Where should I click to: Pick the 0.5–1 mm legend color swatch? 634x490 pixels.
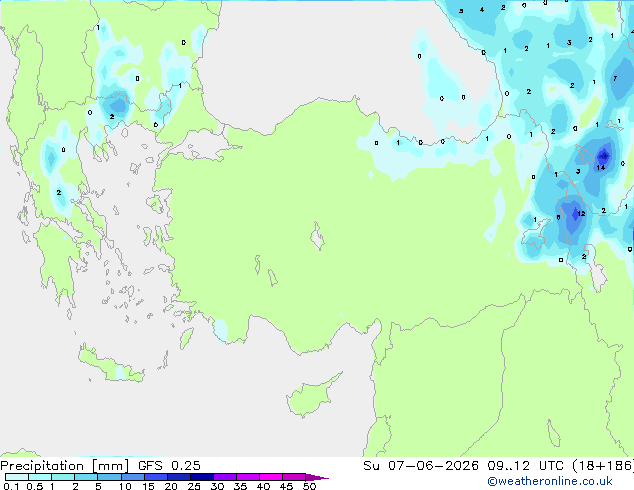(x=40, y=477)
